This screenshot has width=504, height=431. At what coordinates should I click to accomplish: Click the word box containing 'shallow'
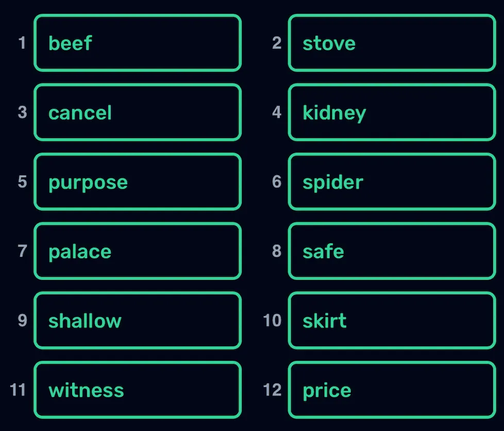(x=138, y=321)
